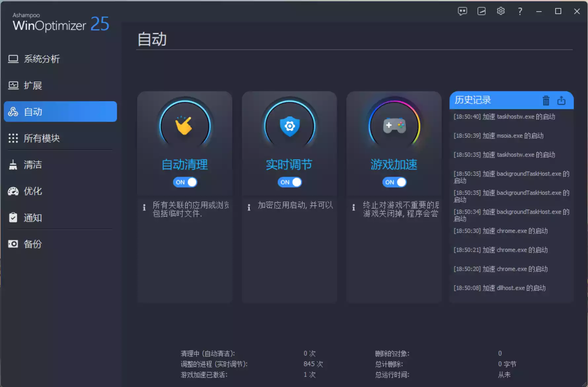Disable the 游戏加速 switch

click(x=394, y=182)
